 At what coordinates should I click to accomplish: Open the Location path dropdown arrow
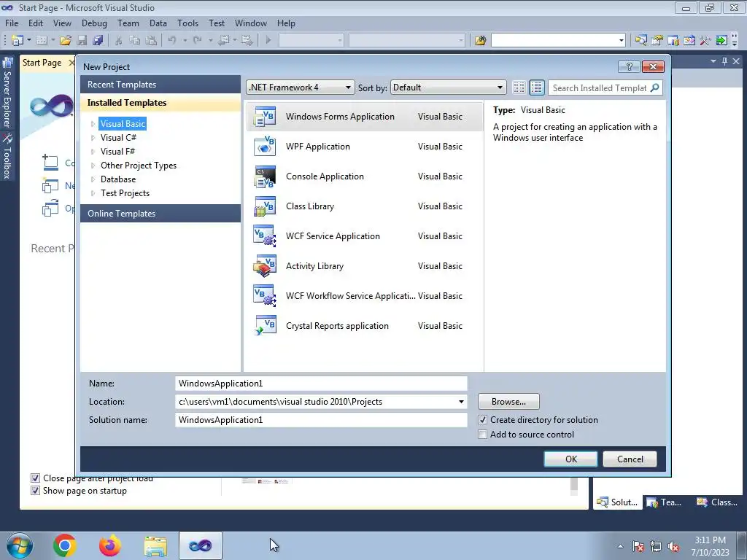pos(461,402)
